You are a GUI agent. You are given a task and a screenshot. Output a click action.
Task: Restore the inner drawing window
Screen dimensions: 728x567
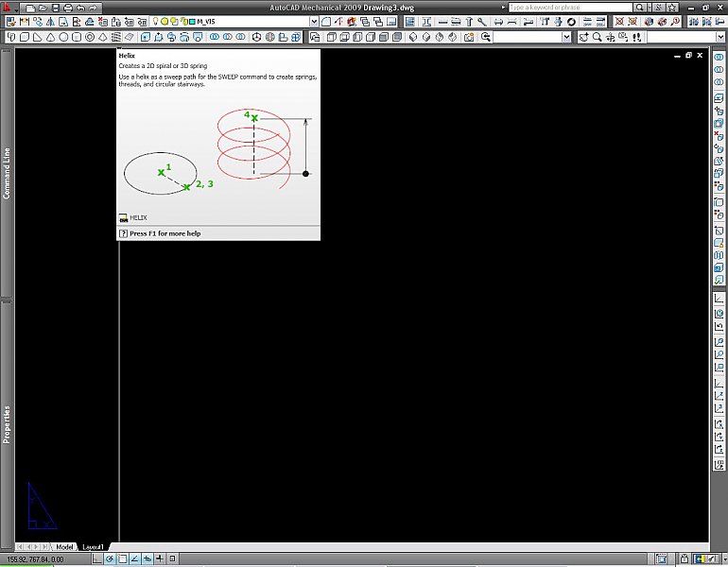pyautogui.click(x=688, y=55)
